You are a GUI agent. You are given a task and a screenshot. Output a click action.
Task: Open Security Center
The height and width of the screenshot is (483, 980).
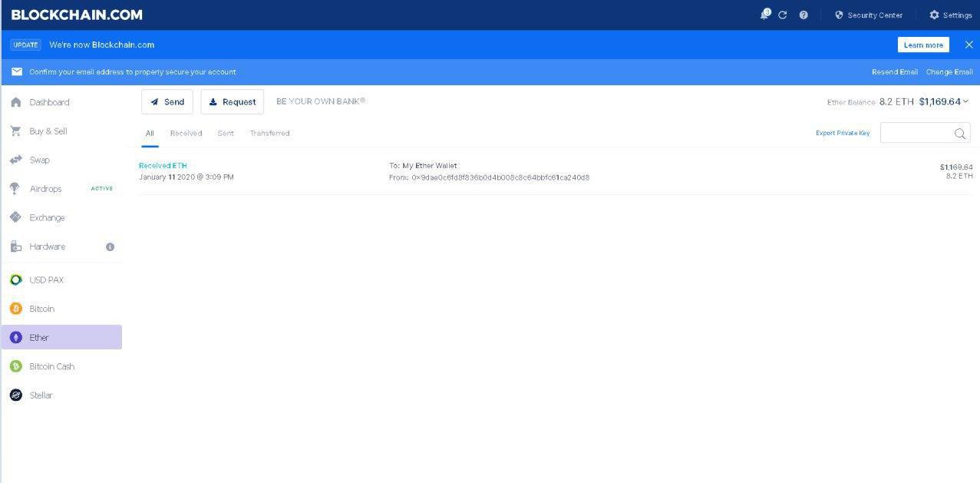869,15
